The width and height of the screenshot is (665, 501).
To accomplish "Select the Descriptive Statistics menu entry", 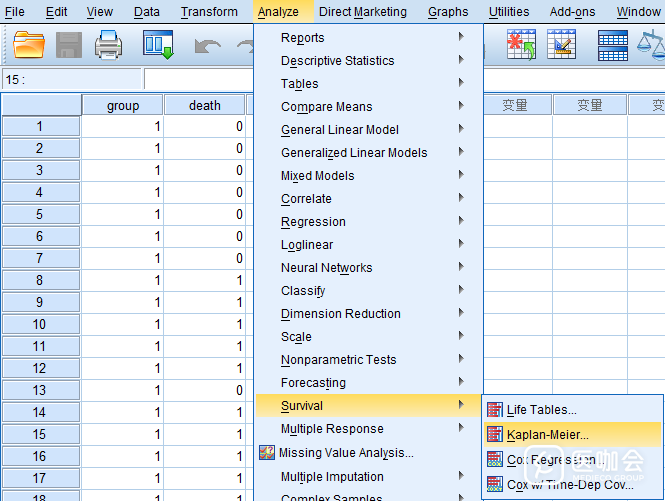I will pyautogui.click(x=337, y=61).
